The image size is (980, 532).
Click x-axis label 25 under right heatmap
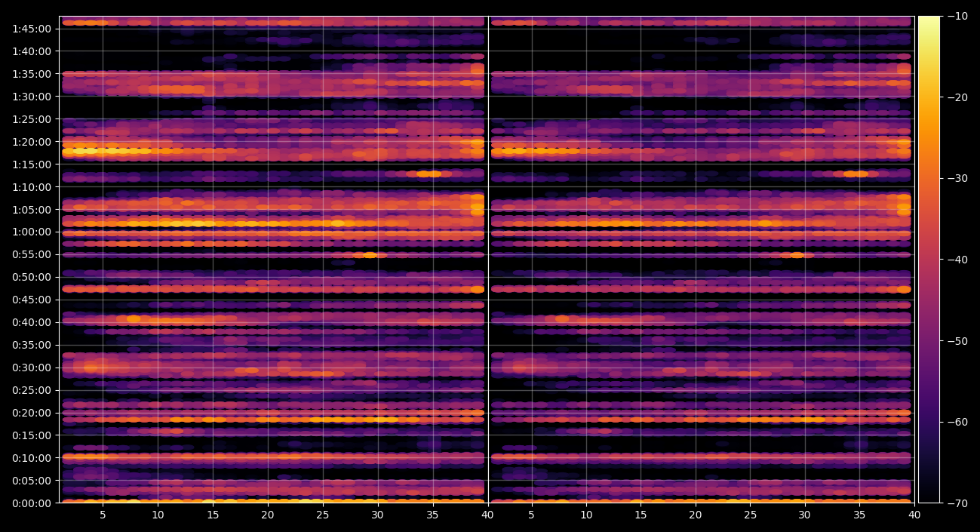point(750,515)
